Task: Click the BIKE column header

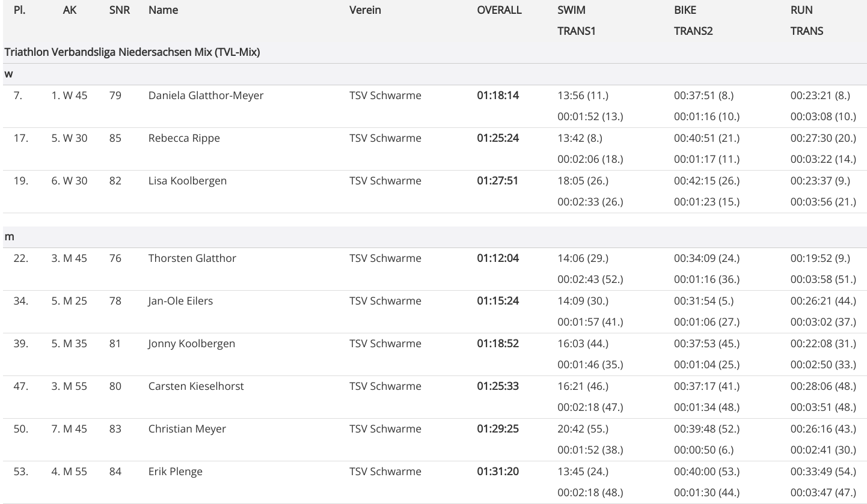Action: point(685,10)
